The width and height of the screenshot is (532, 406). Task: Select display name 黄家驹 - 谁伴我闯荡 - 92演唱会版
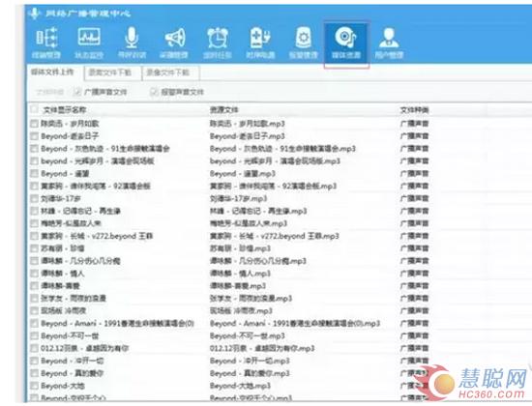96,187
